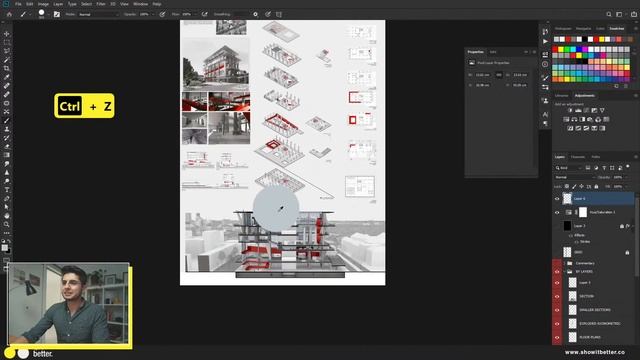Click the Hue/Saturation 1 layer mask thumbnail
Image resolution: width=640 pixels, height=360 pixels.
[583, 212]
